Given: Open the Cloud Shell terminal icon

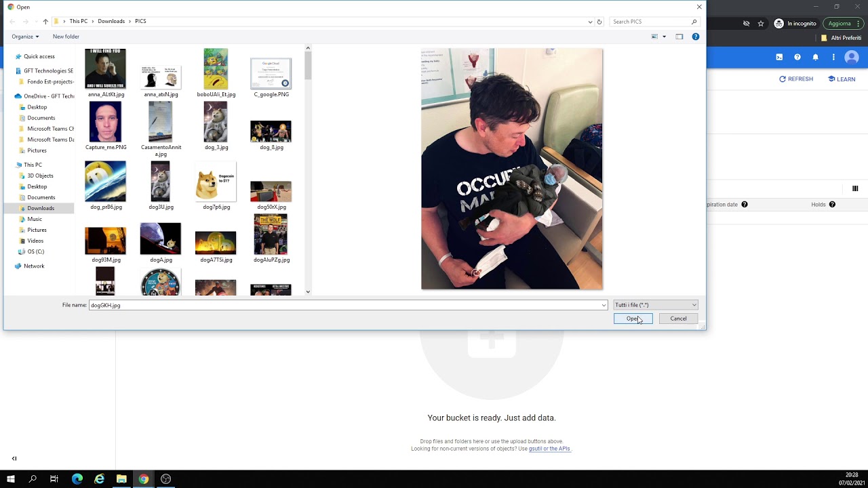Looking at the screenshot, I should (779, 58).
